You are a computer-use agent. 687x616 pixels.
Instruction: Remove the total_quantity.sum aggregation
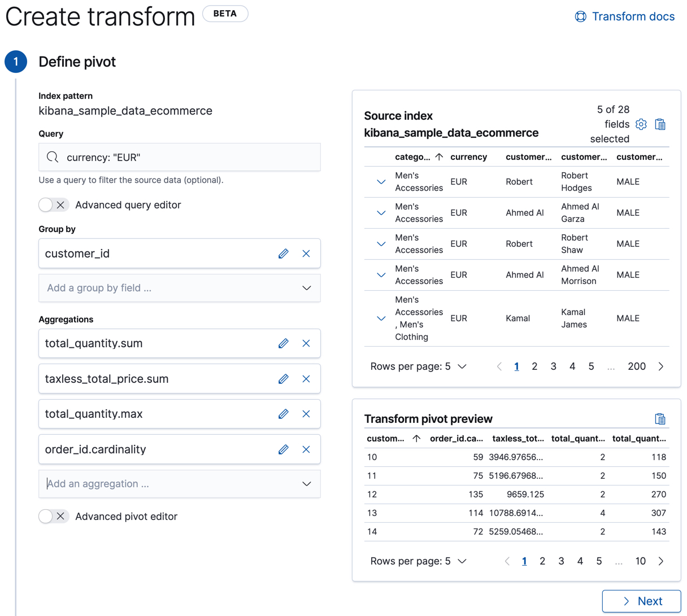306,343
